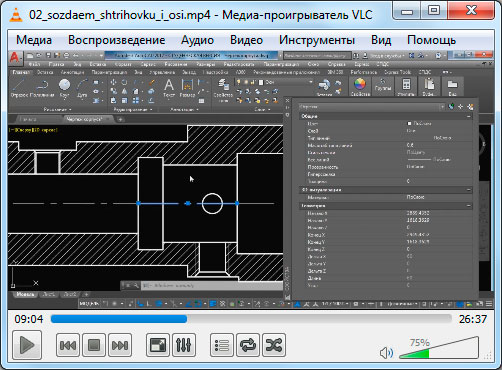Open extended settings equalizer icon
Screen dimensions: 502x370
(184, 345)
